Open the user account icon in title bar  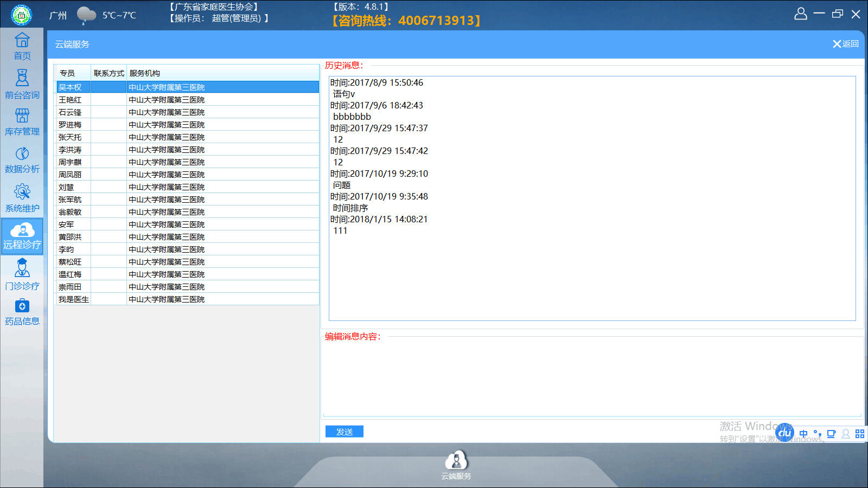point(801,14)
